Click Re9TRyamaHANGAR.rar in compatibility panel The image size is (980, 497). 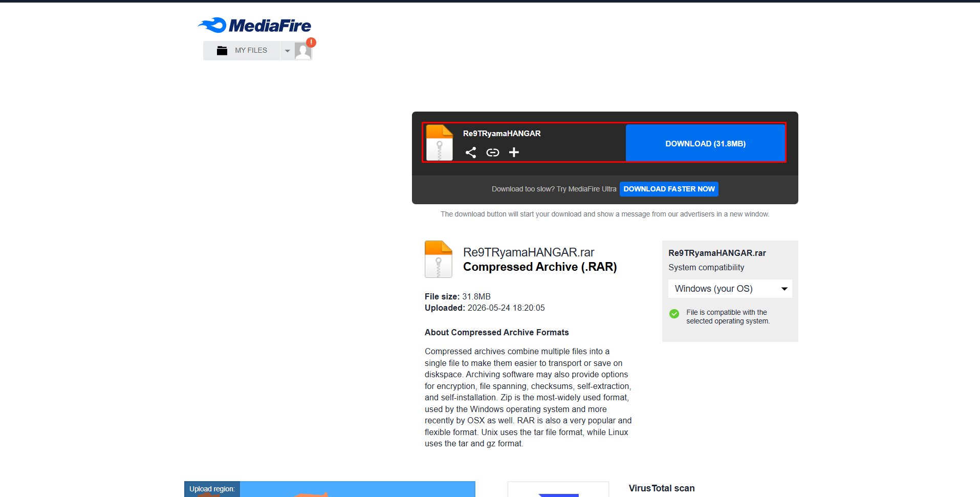coord(717,253)
